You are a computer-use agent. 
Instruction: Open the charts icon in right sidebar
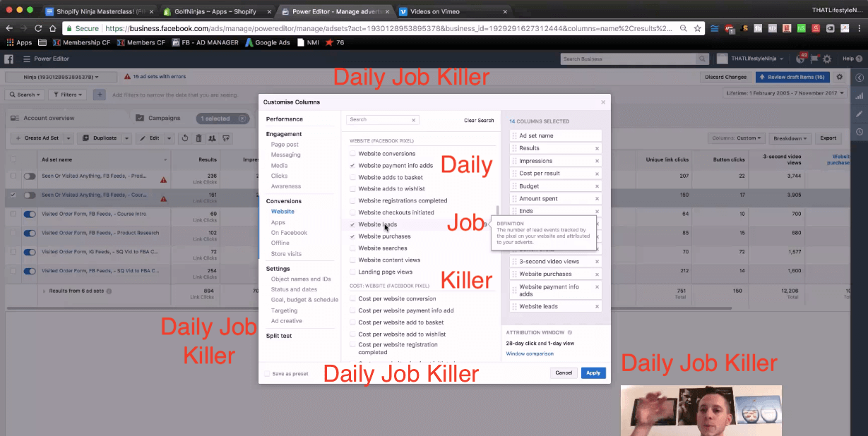860,95
